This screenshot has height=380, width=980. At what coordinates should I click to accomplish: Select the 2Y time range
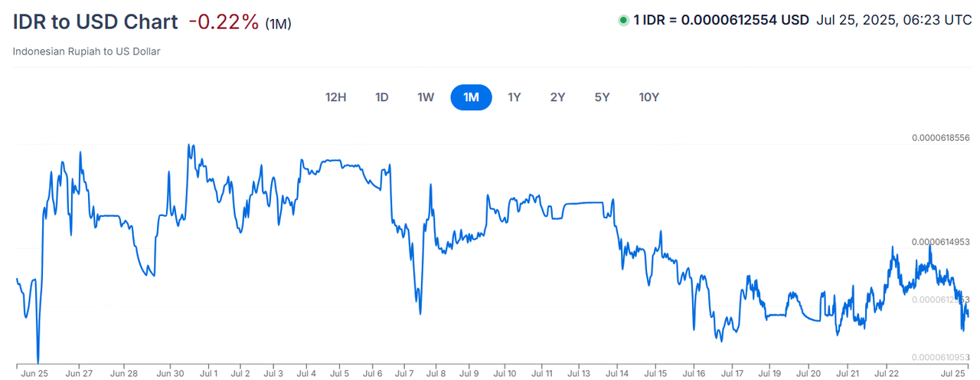[x=557, y=97]
